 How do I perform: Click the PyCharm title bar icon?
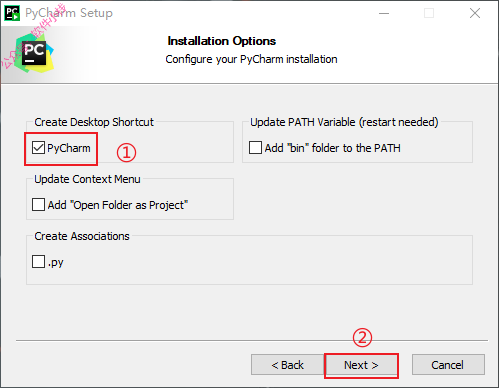tap(12, 13)
